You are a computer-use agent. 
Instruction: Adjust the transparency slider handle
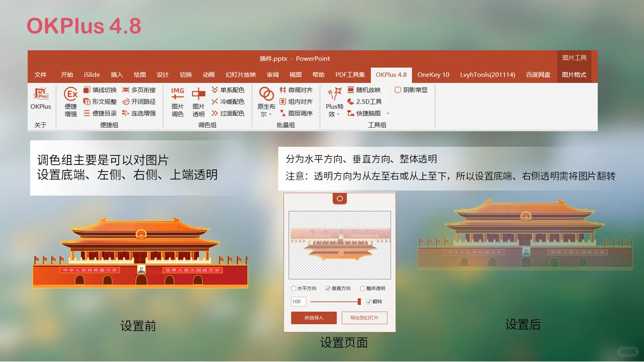359,302
